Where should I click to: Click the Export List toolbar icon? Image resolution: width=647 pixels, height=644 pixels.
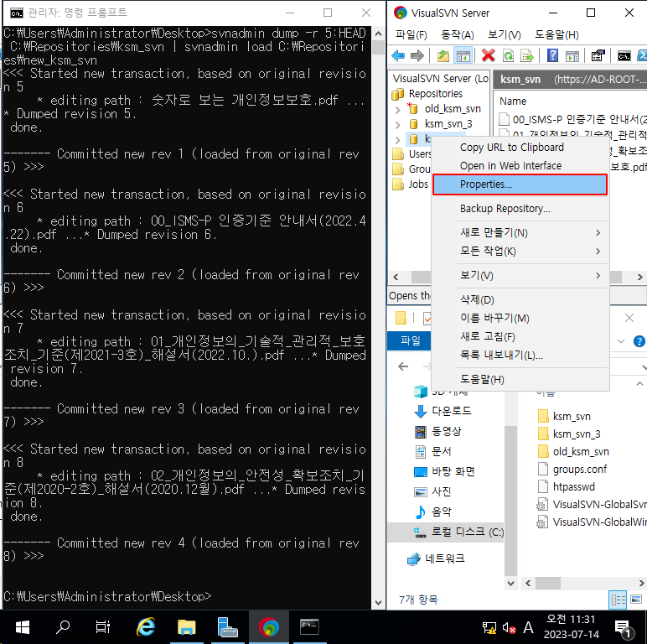527,55
